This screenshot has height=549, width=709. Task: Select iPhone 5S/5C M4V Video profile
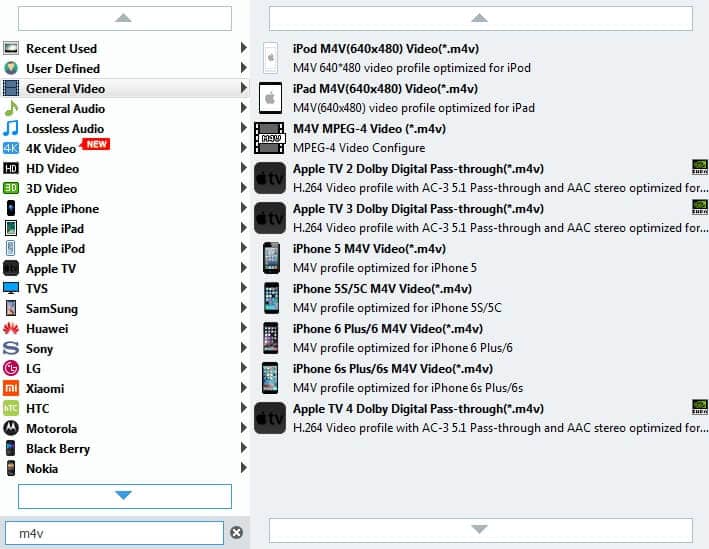(481, 298)
